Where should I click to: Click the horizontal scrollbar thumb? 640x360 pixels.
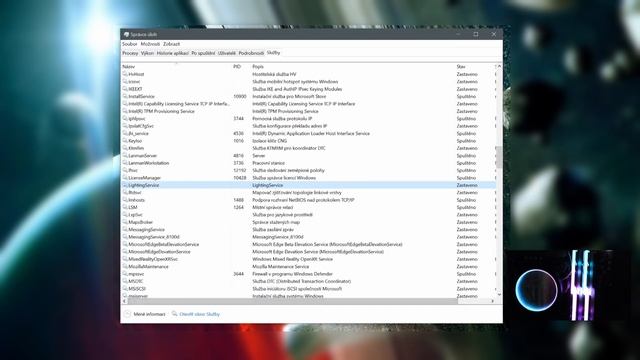[293, 301]
